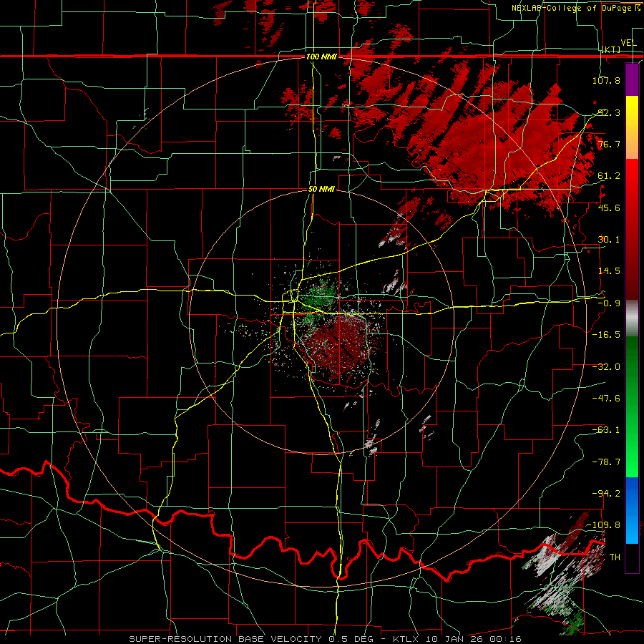Click the 100 NMI range ring label

321,57
